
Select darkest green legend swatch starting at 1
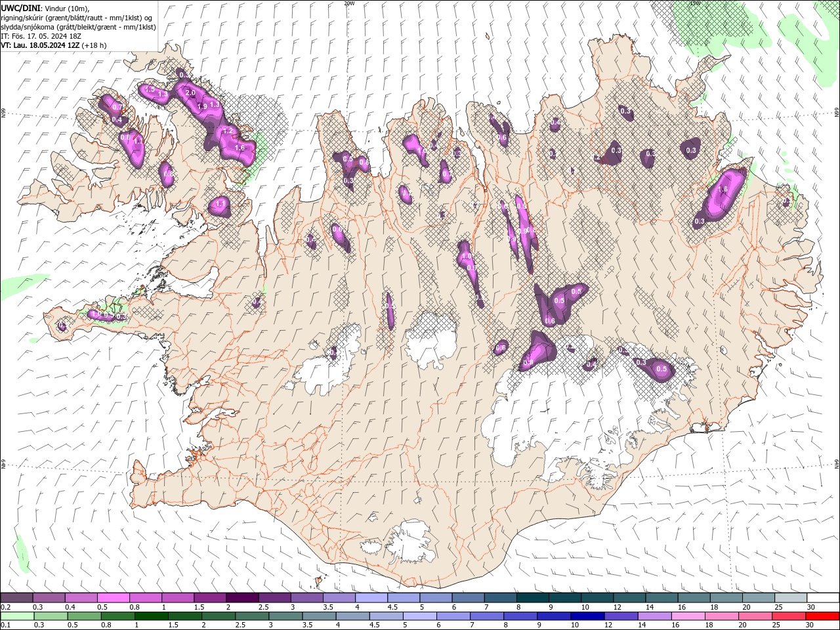151,616
